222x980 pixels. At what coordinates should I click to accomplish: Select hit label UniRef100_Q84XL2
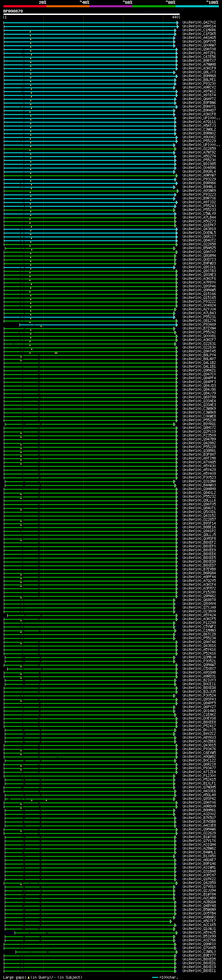click(199, 493)
